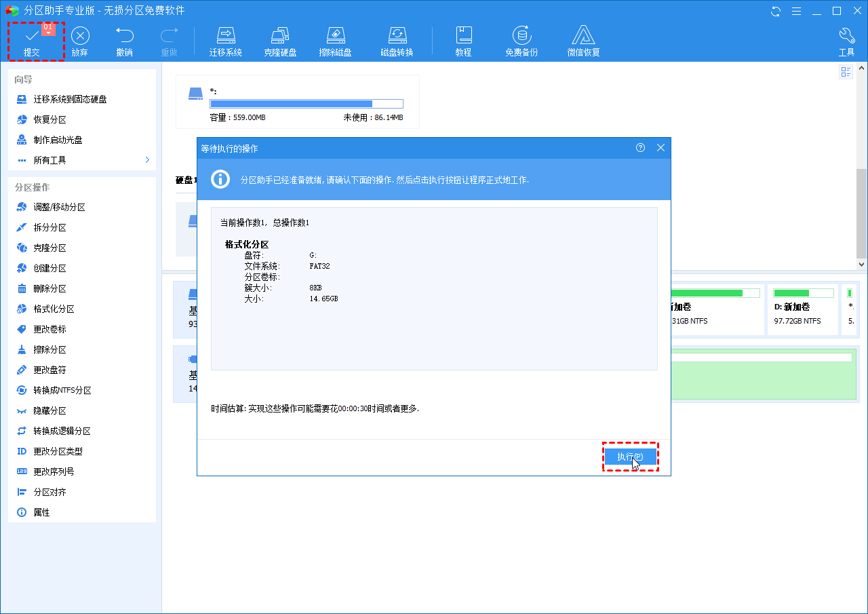Open the 擦除磁盘 wipe disk tool

[336, 39]
